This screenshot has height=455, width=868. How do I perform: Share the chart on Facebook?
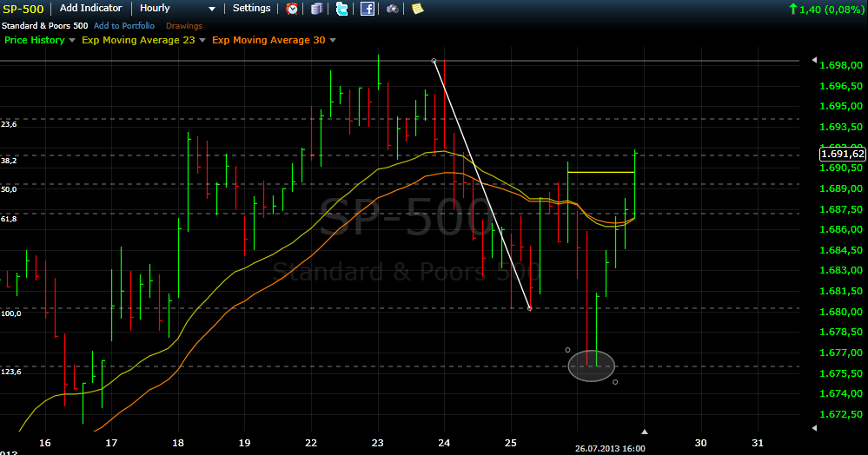coord(368,9)
